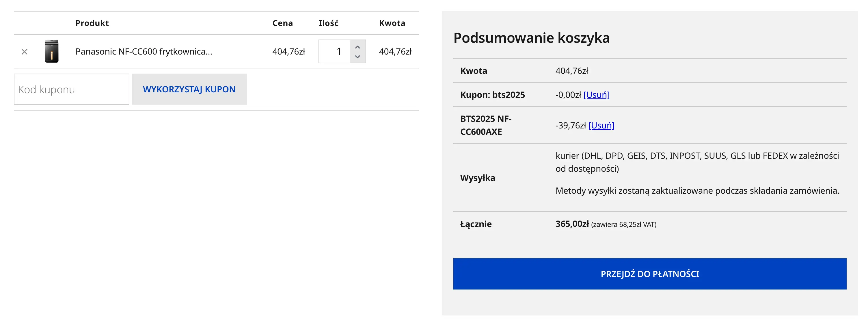Click the quantity number field
The image size is (868, 325).
(x=335, y=52)
